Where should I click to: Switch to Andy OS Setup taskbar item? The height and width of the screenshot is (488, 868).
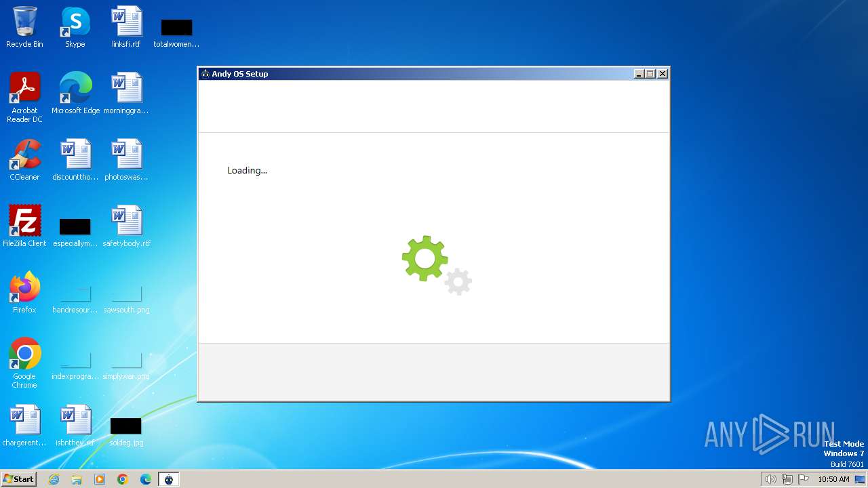click(x=169, y=479)
